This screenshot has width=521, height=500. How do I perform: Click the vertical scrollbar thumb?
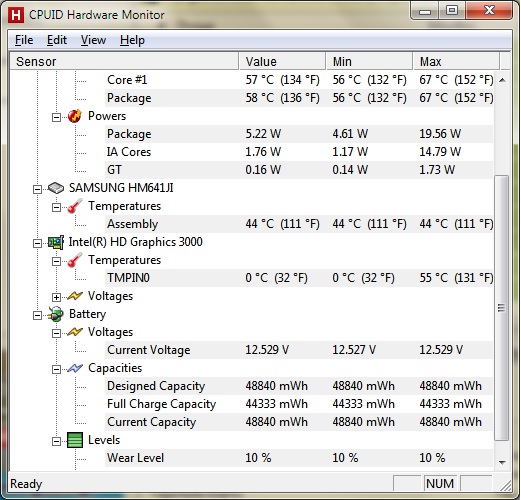[x=502, y=308]
